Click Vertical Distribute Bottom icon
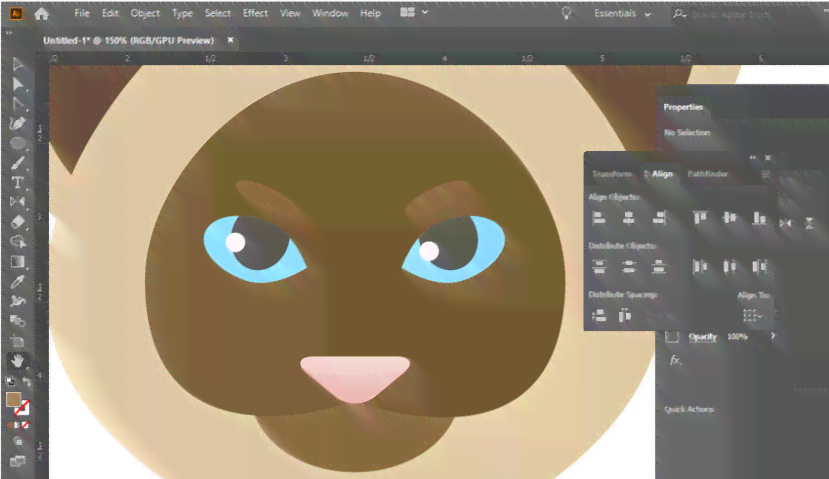Viewport: 829px width, 479px height. pyautogui.click(x=659, y=267)
